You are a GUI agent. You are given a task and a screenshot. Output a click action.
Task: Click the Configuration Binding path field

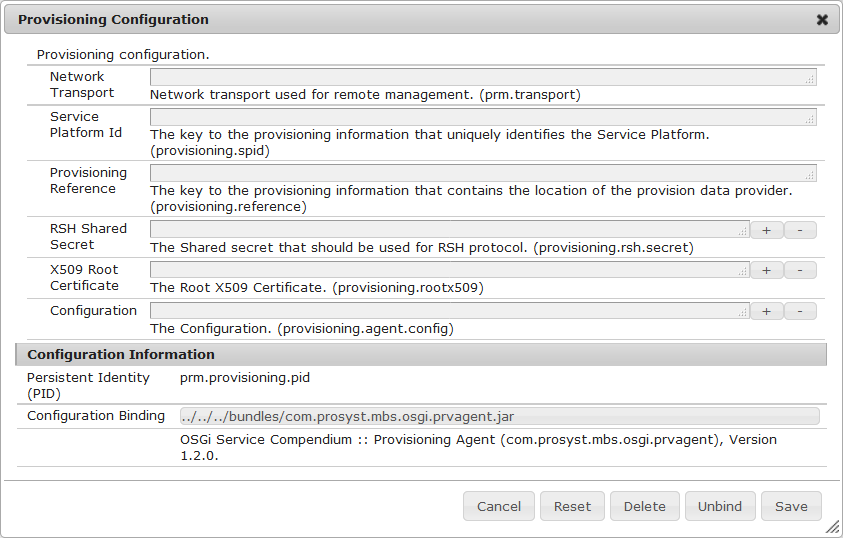(499, 416)
